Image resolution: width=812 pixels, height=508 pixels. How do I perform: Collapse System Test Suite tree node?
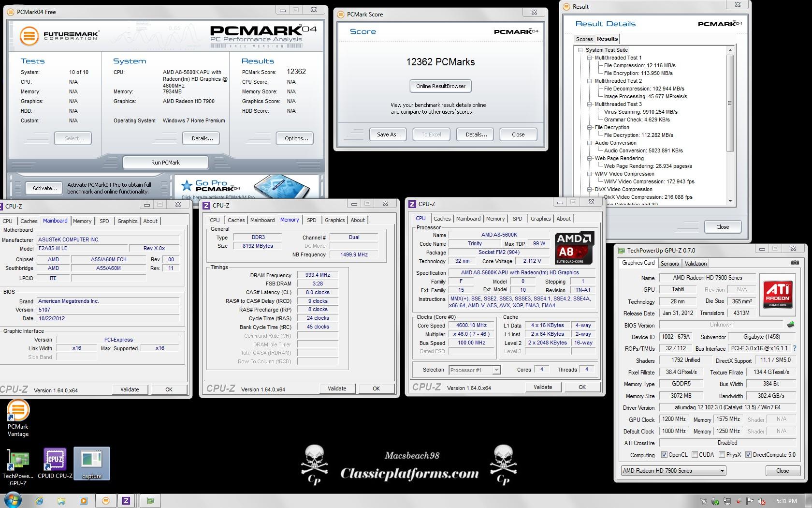coord(580,50)
